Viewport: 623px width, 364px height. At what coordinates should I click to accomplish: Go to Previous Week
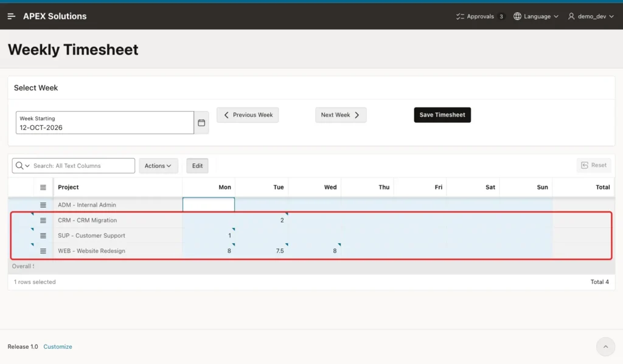(x=248, y=115)
